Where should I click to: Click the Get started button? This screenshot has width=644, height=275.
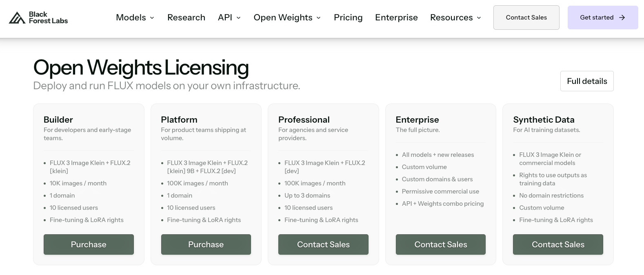(x=603, y=18)
